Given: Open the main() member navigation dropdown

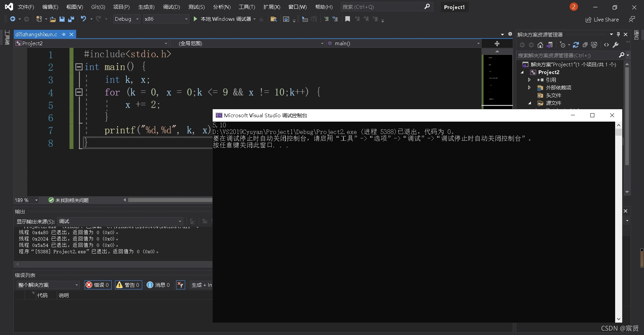Looking at the screenshot, I should pos(404,43).
